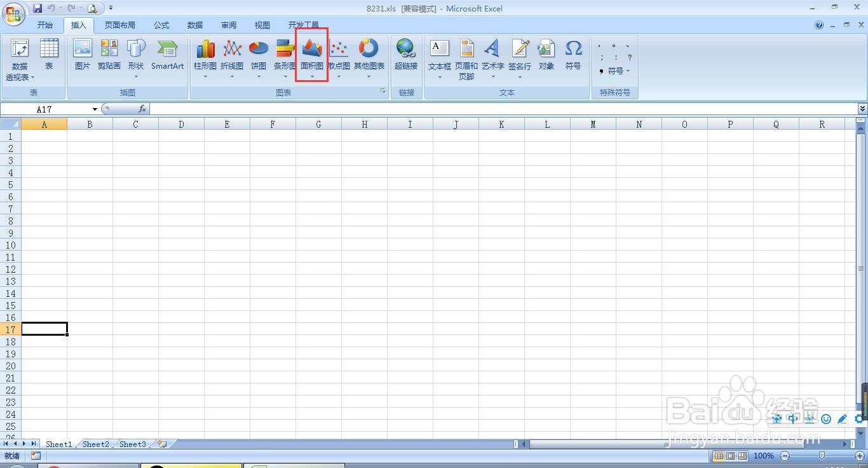Choose the 折线图 line chart
This screenshot has width=868, height=468.
click(x=232, y=59)
